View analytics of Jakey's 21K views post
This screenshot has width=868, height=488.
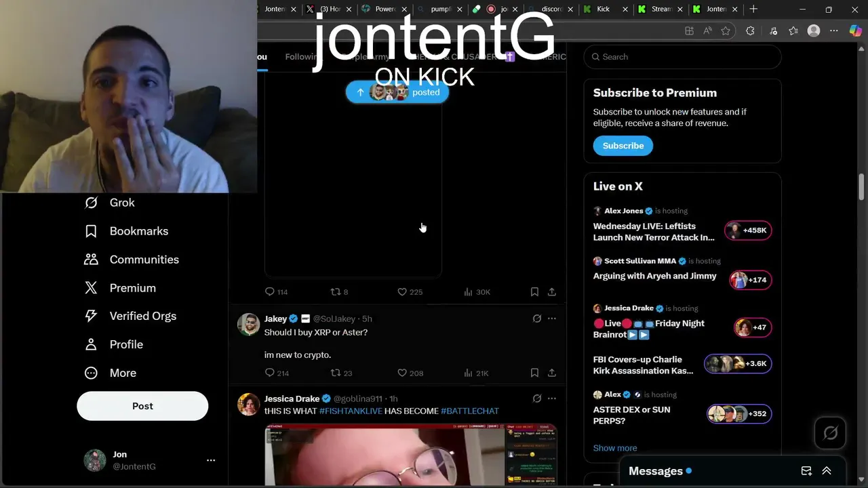[x=476, y=373]
